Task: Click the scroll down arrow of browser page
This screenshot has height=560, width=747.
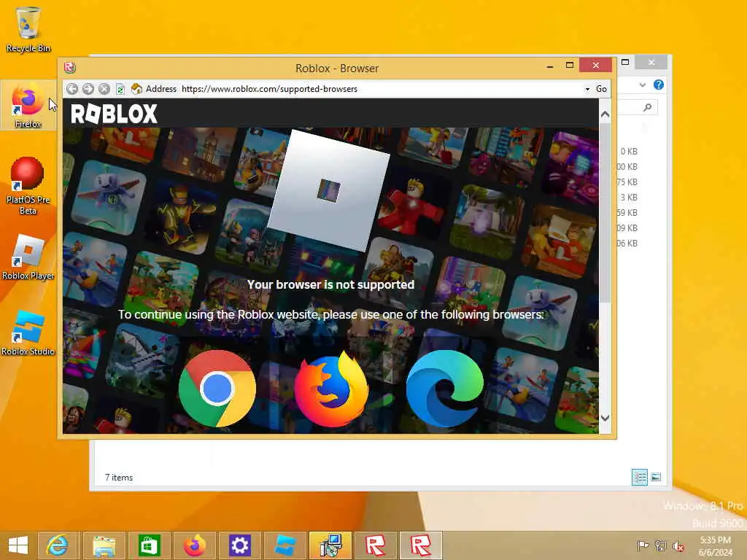Action: click(x=605, y=418)
